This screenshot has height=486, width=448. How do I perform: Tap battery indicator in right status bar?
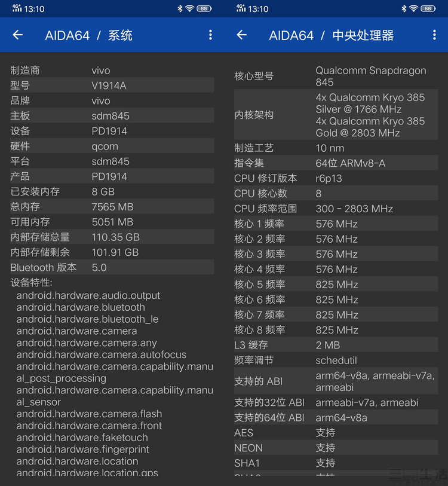pyautogui.click(x=428, y=9)
